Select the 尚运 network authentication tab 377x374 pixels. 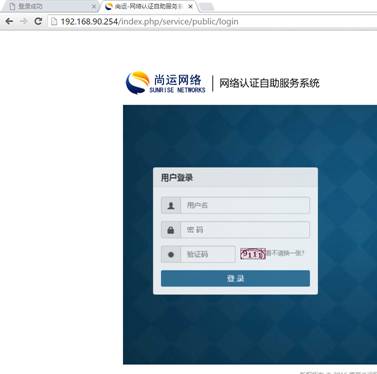click(x=148, y=6)
